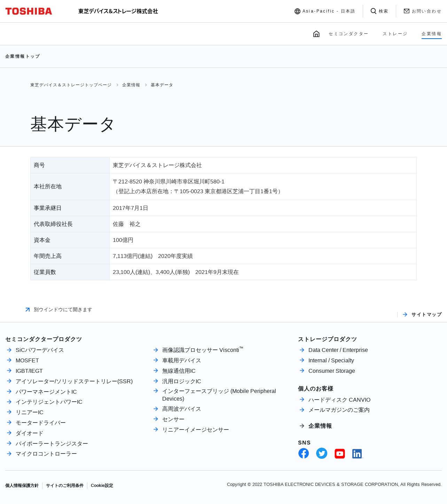Click the Toshiba logo
The width and height of the screenshot is (447, 504).
coord(29,11)
